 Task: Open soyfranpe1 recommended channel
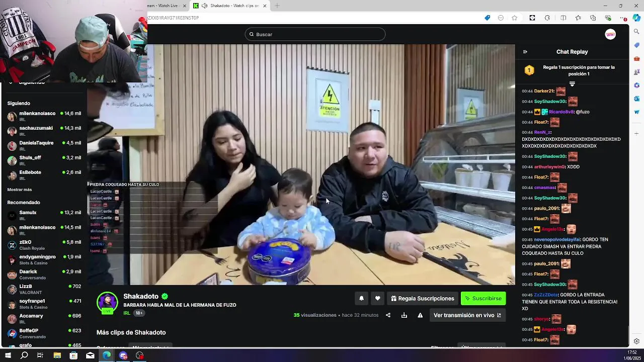coord(44,304)
